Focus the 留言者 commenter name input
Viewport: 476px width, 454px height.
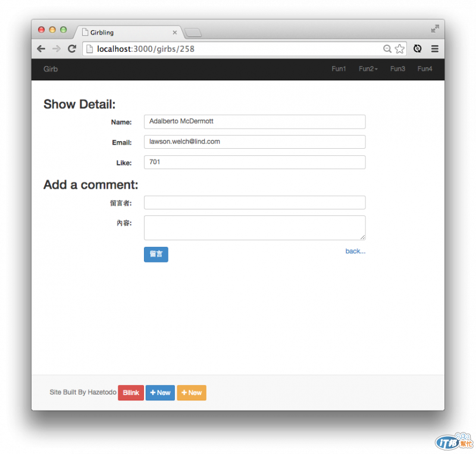tap(255, 202)
